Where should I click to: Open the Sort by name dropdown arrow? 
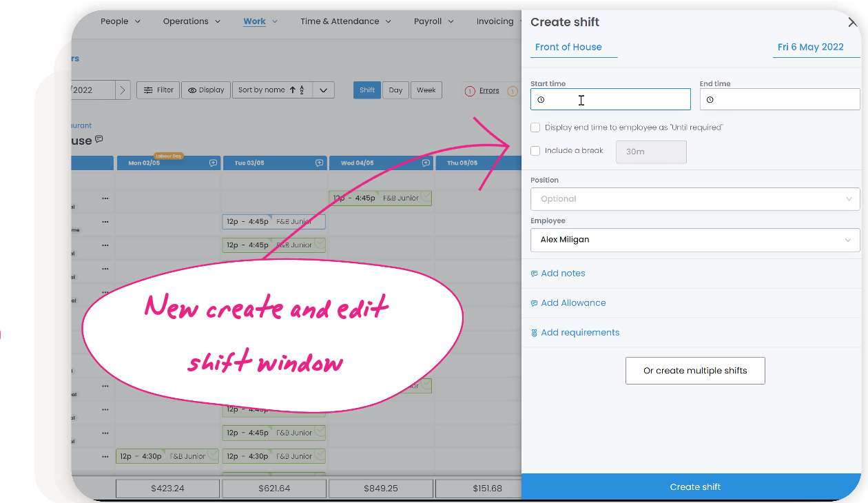tap(324, 90)
